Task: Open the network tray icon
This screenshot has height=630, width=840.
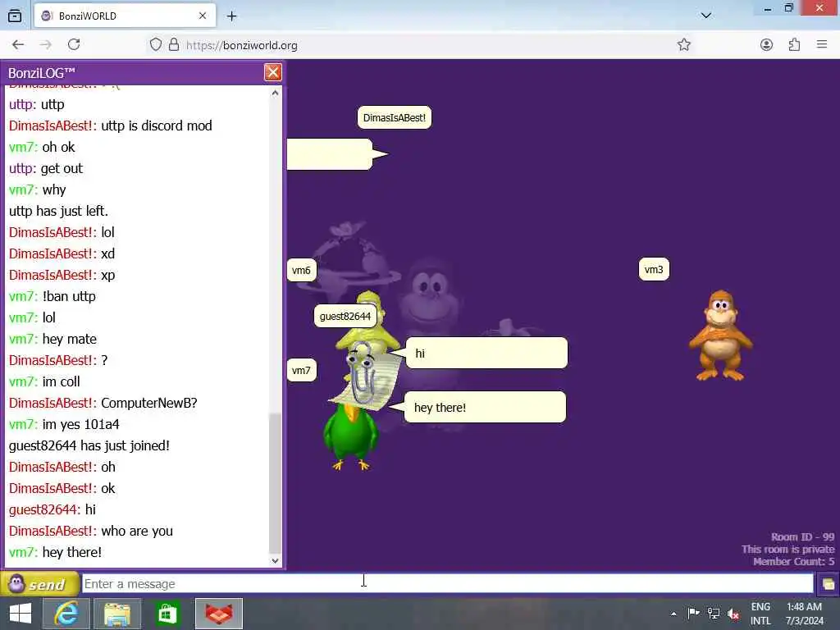Action: coord(713,614)
